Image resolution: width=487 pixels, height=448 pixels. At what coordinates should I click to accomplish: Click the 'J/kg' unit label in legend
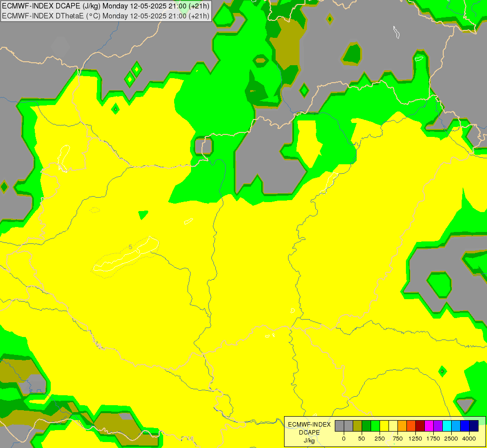309,441
